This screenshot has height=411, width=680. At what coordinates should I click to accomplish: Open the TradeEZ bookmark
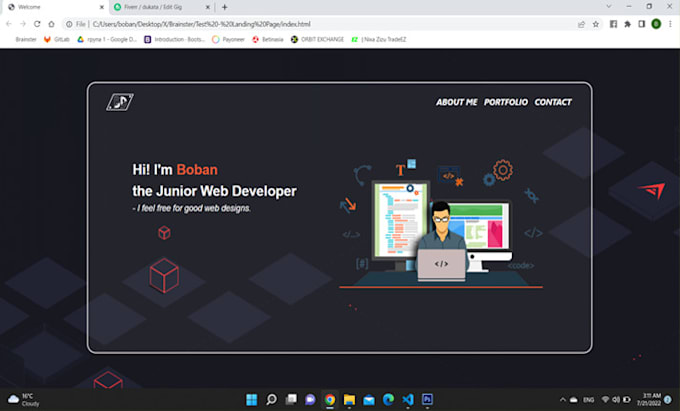point(379,39)
